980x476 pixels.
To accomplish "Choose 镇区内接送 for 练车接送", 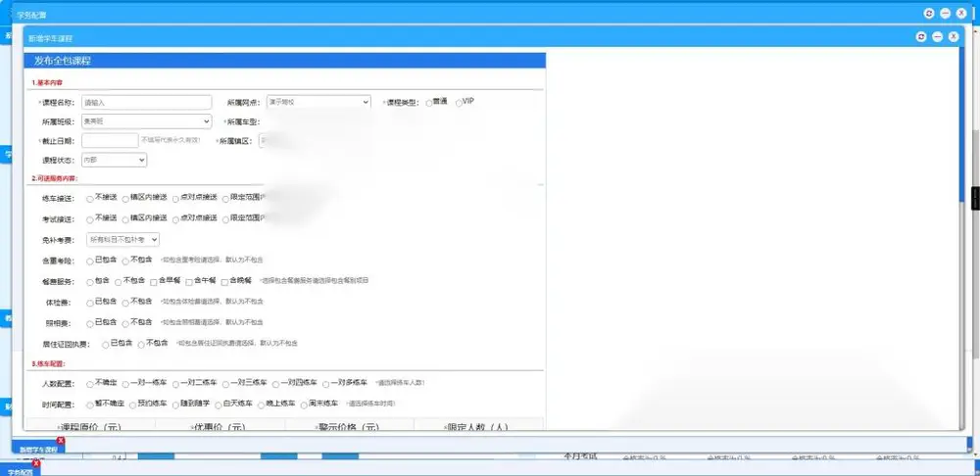I will click(x=125, y=199).
